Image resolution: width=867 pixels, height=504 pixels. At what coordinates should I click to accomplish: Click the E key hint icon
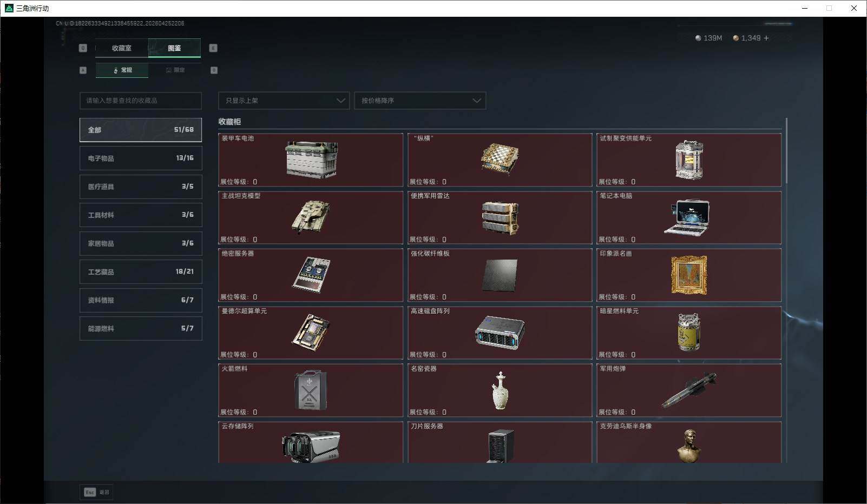coord(213,48)
